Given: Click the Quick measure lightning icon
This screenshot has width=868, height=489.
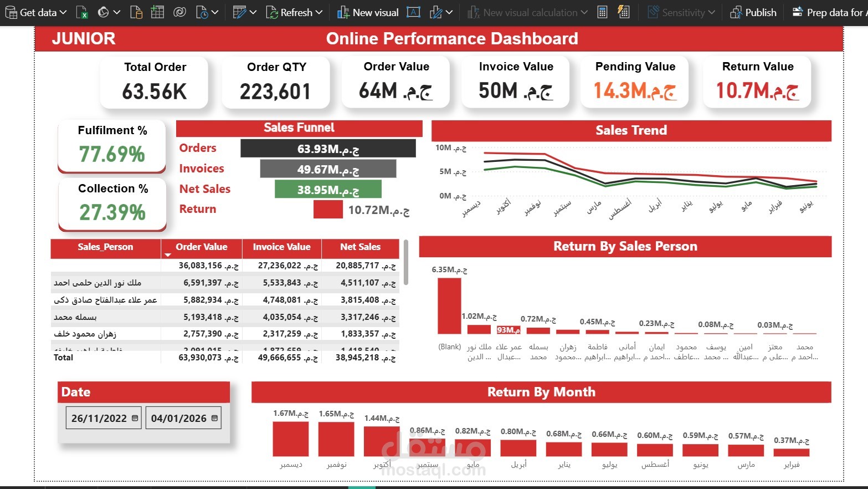Looking at the screenshot, I should click(x=624, y=12).
